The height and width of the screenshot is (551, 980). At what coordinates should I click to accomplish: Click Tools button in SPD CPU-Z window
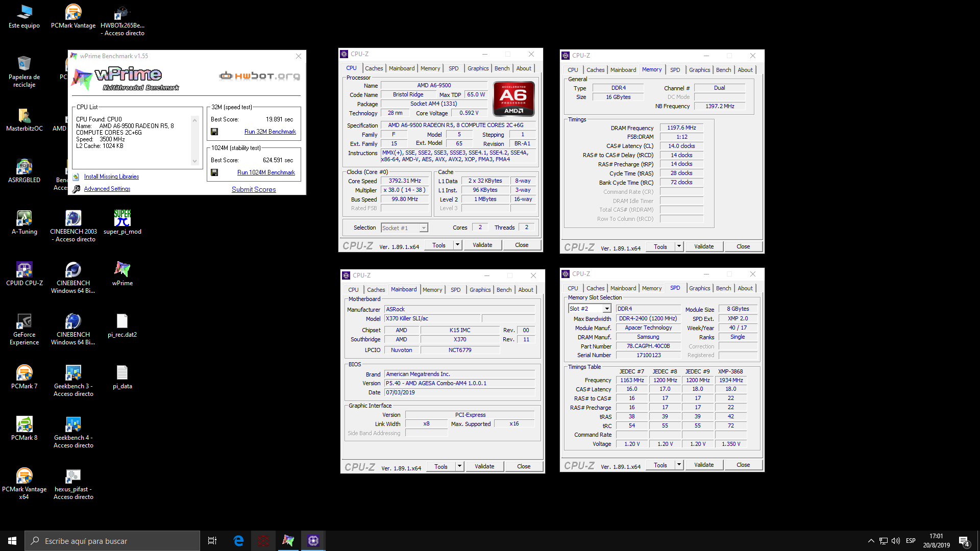pos(660,465)
